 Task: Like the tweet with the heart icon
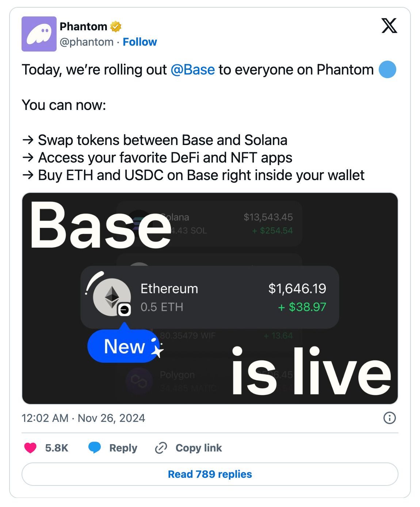coord(30,448)
